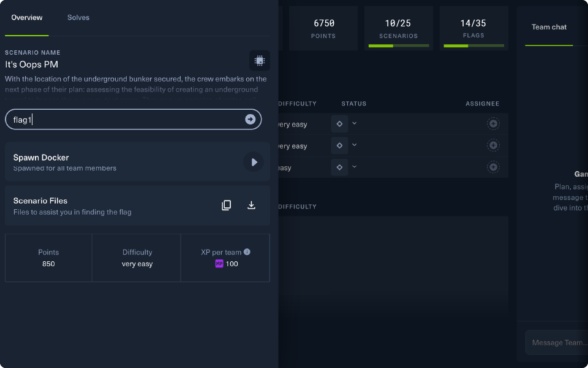Image resolution: width=588 pixels, height=368 pixels.
Task: Click the 6750 points value
Action: (323, 23)
